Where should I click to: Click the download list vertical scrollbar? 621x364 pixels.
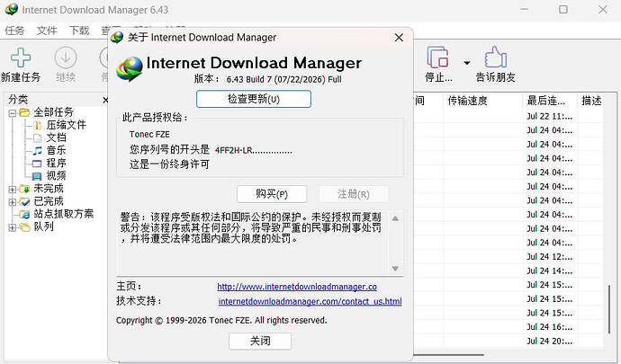pyautogui.click(x=610, y=310)
